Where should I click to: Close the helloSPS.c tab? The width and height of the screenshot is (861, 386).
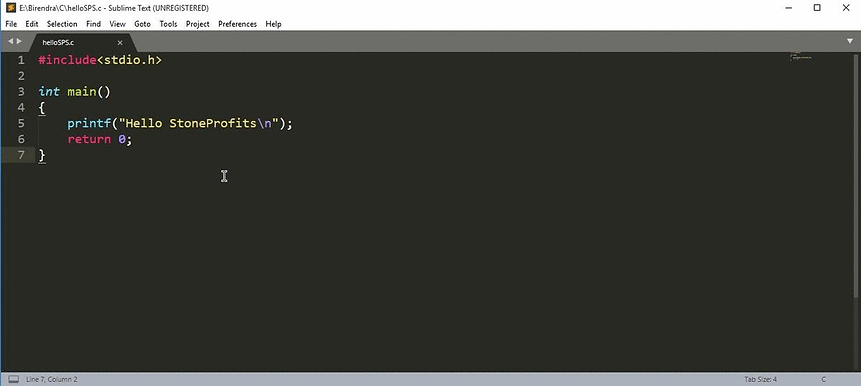pyautogui.click(x=120, y=43)
